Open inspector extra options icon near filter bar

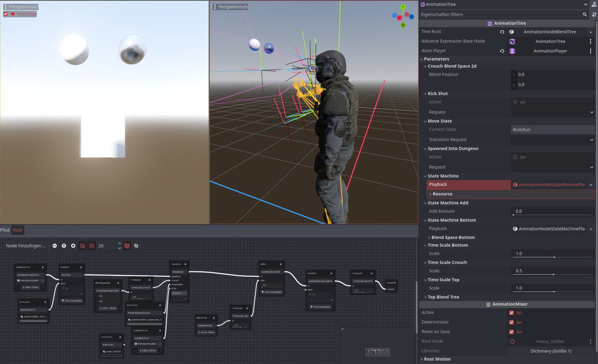point(595,14)
